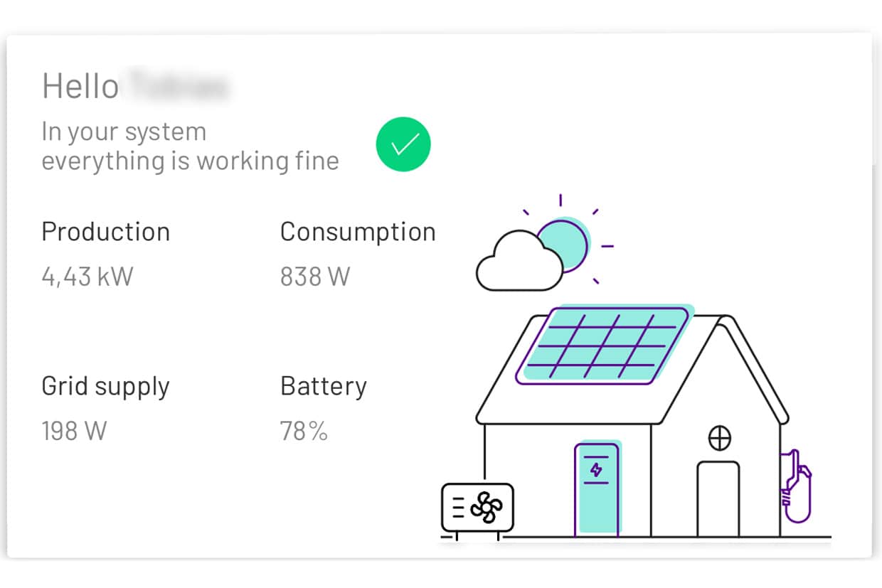This screenshot has height=588, width=882.
Task: Toggle the Battery percentage display
Action: coord(324,385)
